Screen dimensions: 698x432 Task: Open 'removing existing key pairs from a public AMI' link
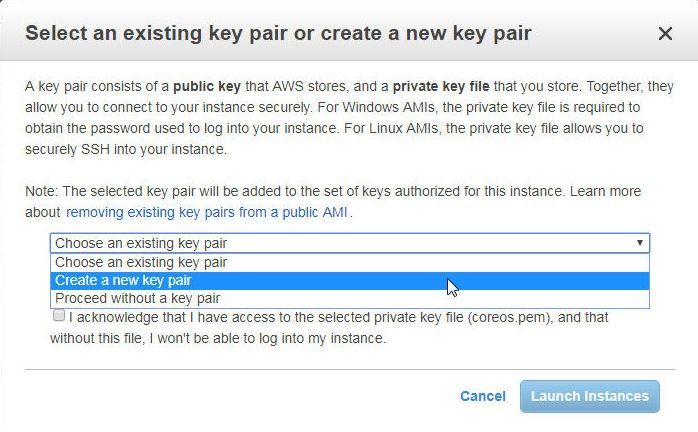click(207, 212)
